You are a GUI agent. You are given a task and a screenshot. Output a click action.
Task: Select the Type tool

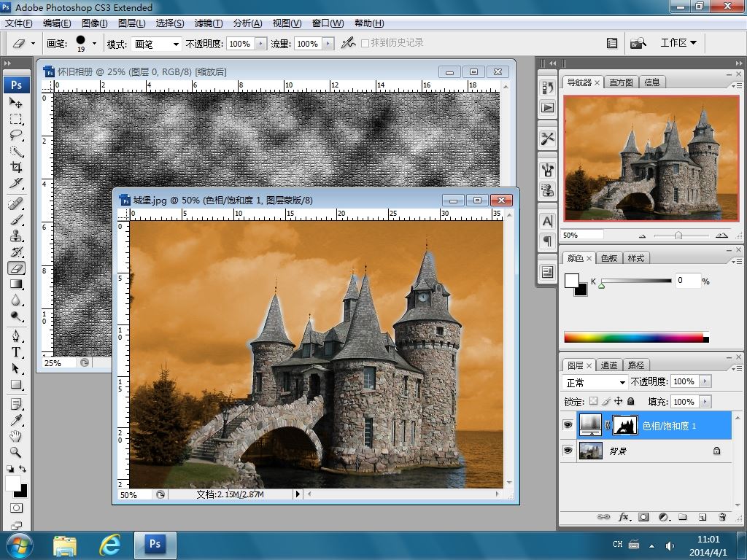point(16,353)
